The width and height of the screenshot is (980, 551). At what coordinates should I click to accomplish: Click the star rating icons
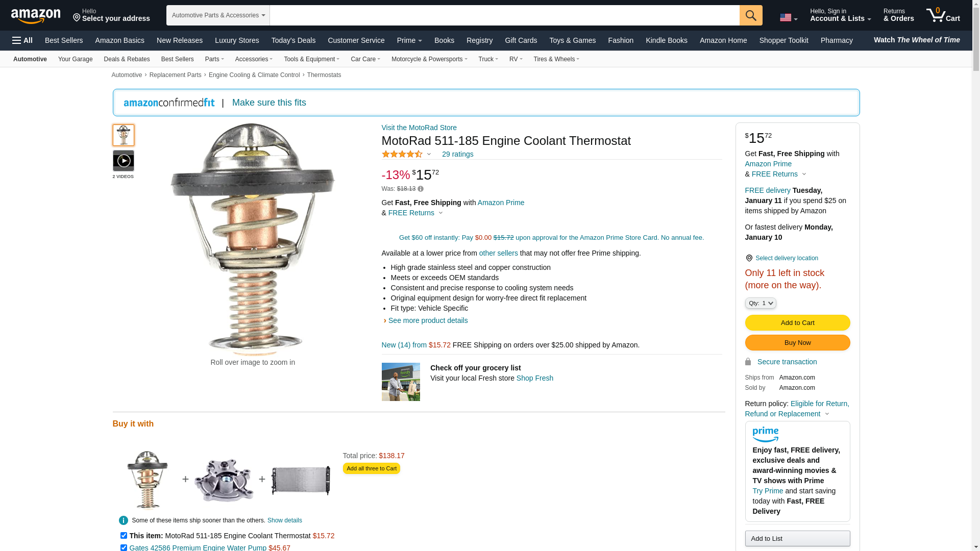pyautogui.click(x=402, y=154)
